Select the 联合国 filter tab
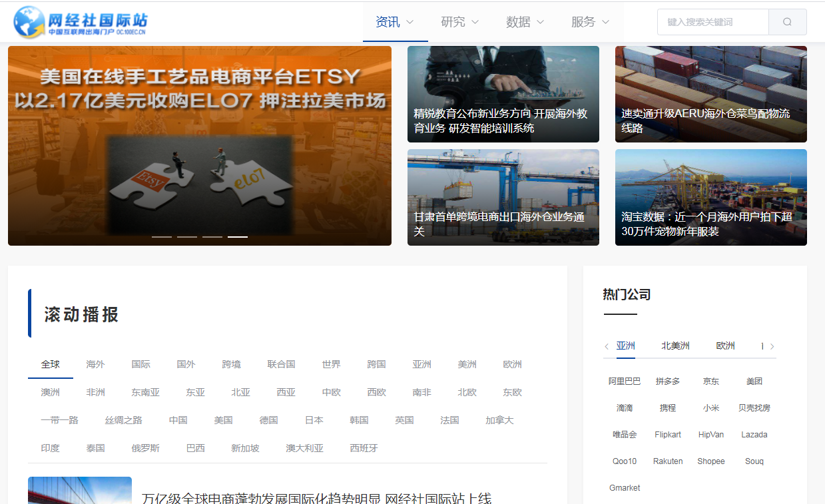This screenshot has width=825, height=504. pyautogui.click(x=282, y=364)
